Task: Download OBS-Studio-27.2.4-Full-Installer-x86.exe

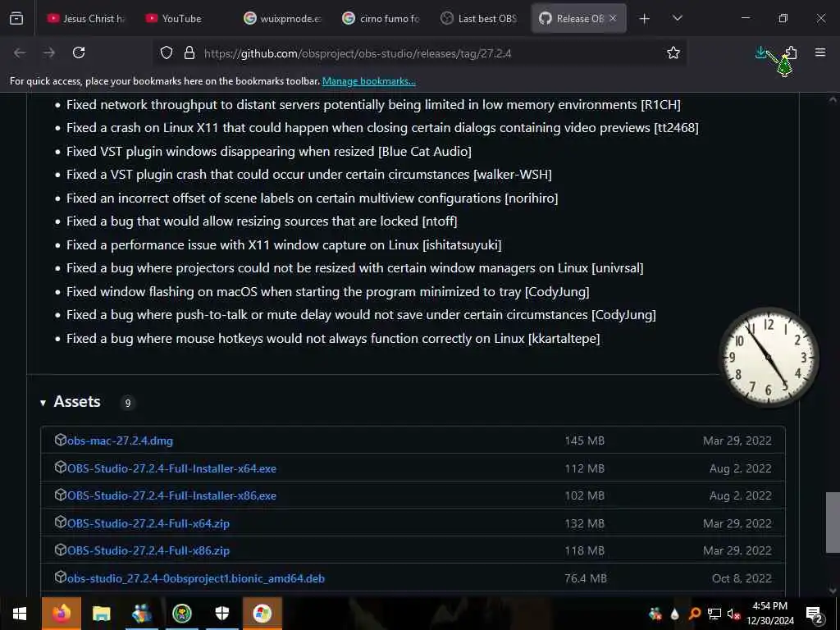Action: point(172,496)
